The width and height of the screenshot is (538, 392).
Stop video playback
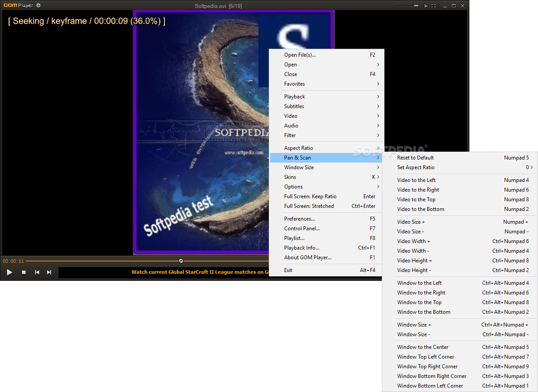(x=24, y=272)
